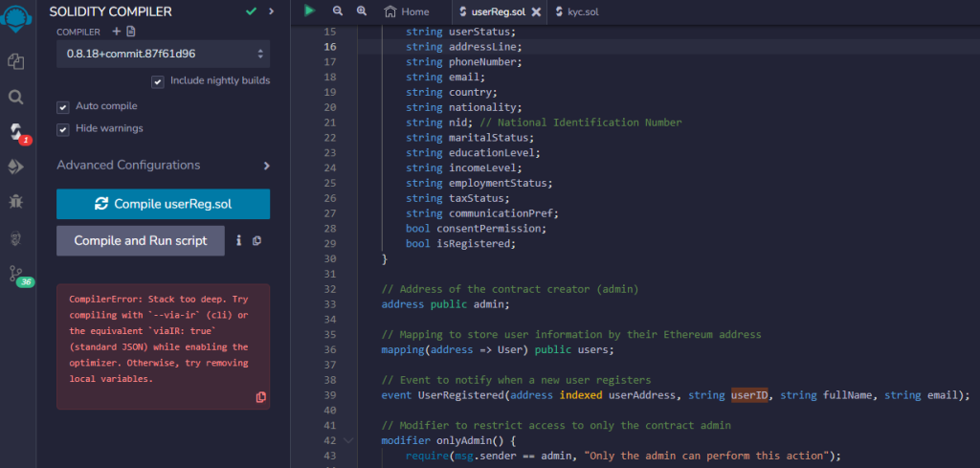Image resolution: width=980 pixels, height=468 pixels.
Task: Click the plus icon next to COMPILER
Action: point(116,32)
